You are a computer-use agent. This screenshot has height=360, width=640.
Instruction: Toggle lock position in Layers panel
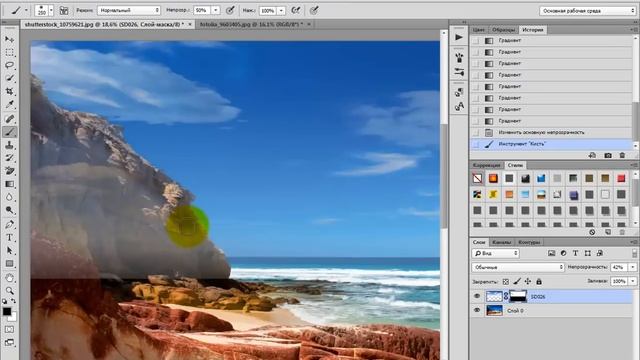coord(528,282)
